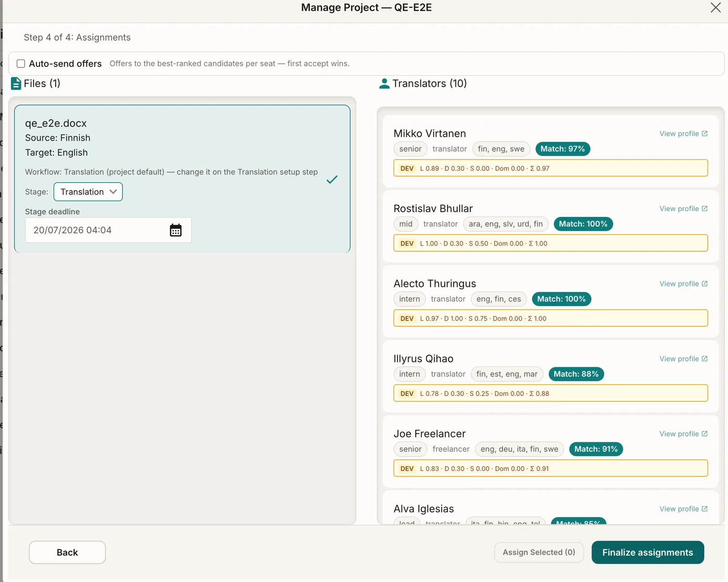Click Alecto's DEV score row L 0.97

click(551, 318)
